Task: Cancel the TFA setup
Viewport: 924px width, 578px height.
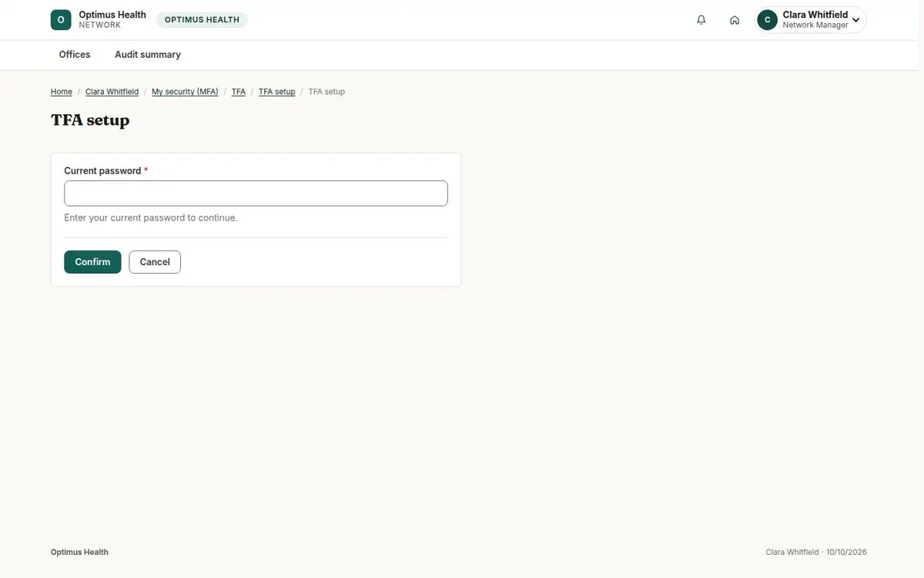Action: point(155,262)
